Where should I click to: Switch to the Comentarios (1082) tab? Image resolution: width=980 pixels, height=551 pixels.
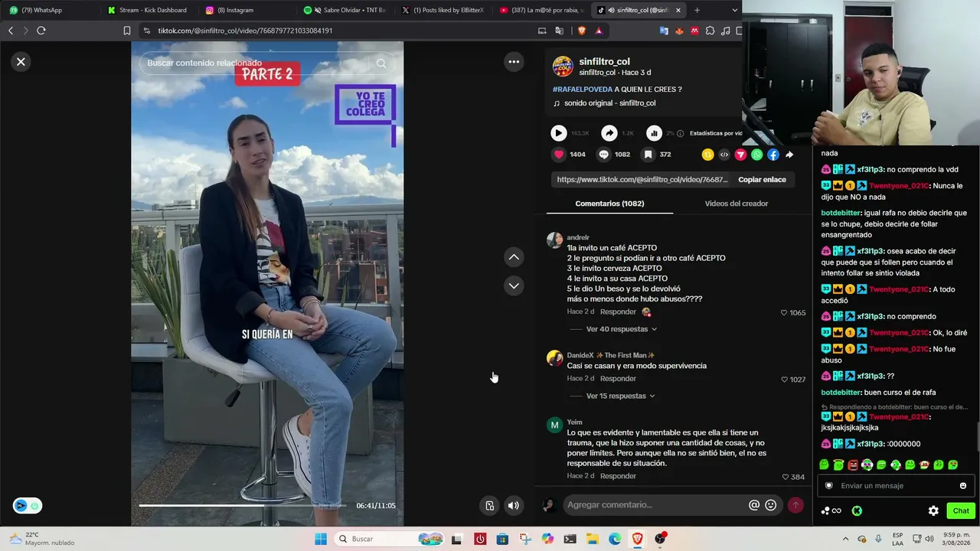(609, 204)
